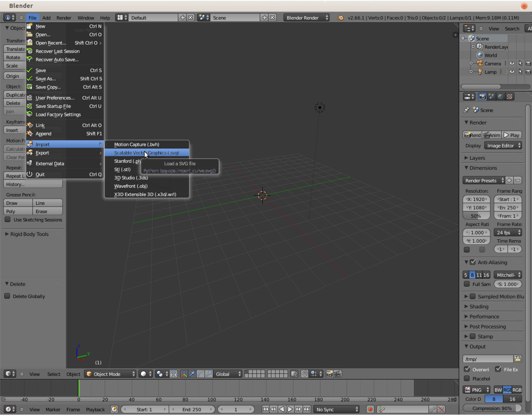The image size is (532, 415).
Task: Adjust the Compression 90% slider
Action: (x=493, y=408)
